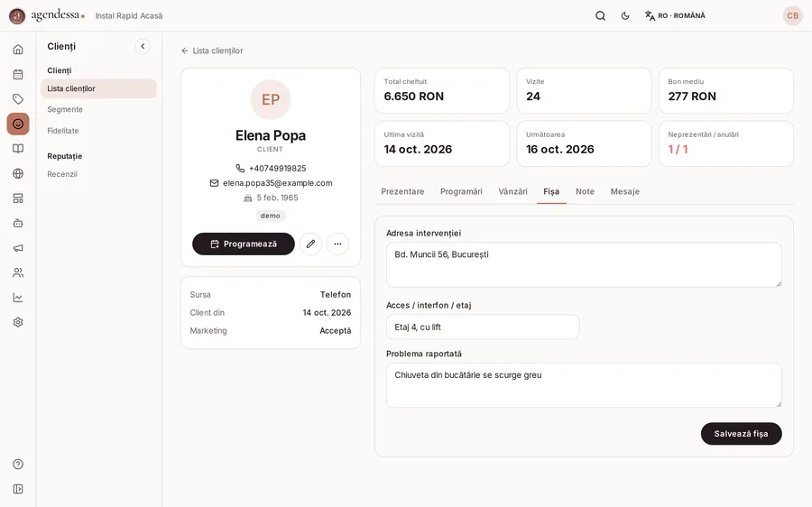Select the Clients smiley icon in sidebar

(18, 124)
